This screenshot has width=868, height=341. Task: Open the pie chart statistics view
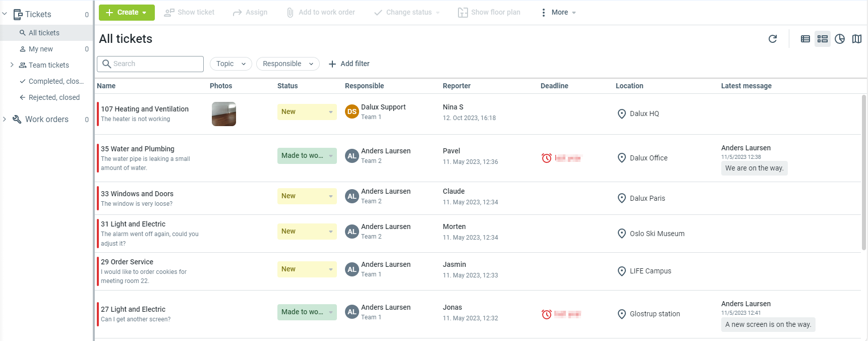point(840,39)
